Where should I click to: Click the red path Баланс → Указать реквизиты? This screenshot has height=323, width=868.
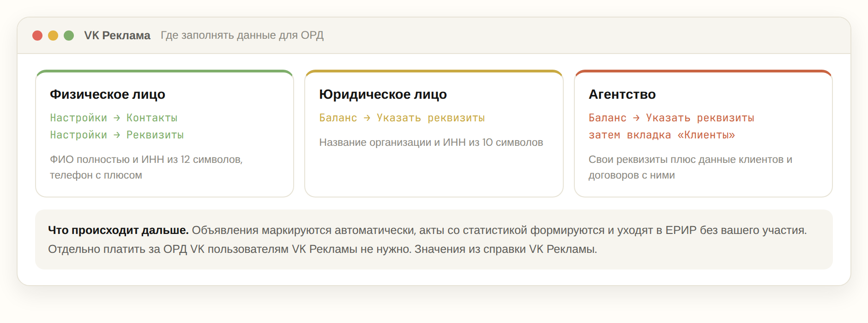(671, 118)
